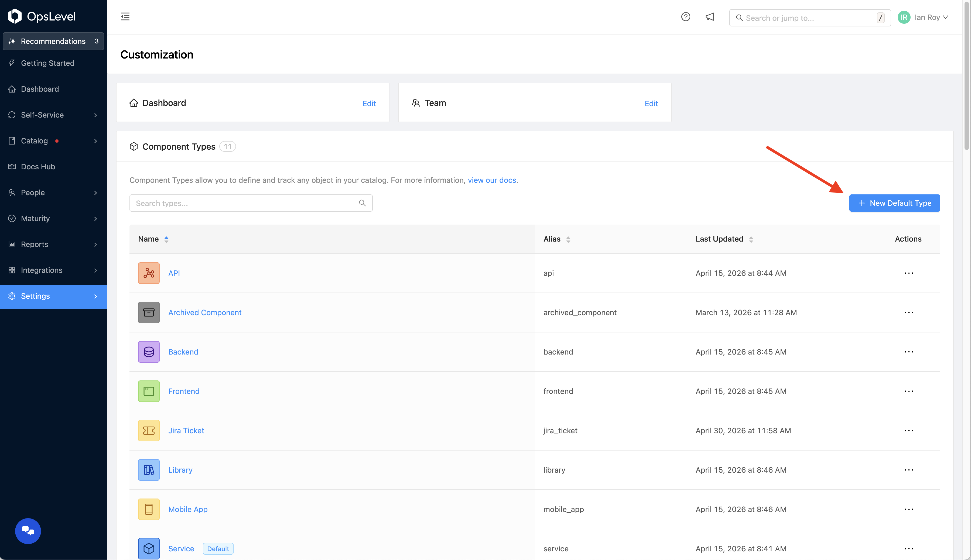Open actions menu for Backend row

(909, 352)
